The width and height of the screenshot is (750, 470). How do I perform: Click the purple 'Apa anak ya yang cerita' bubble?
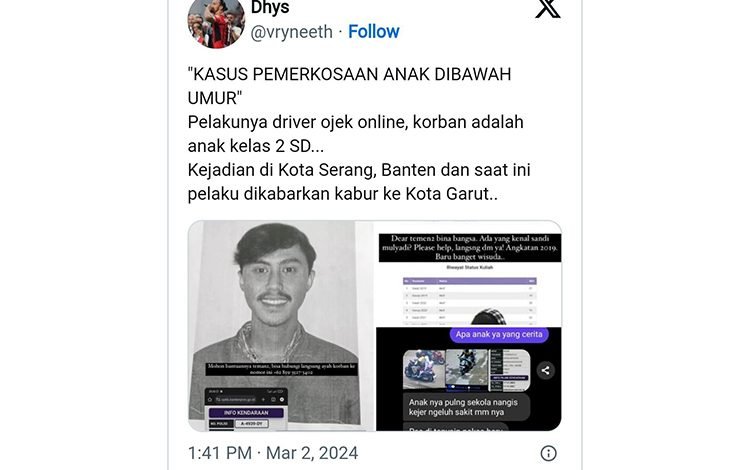[499, 335]
